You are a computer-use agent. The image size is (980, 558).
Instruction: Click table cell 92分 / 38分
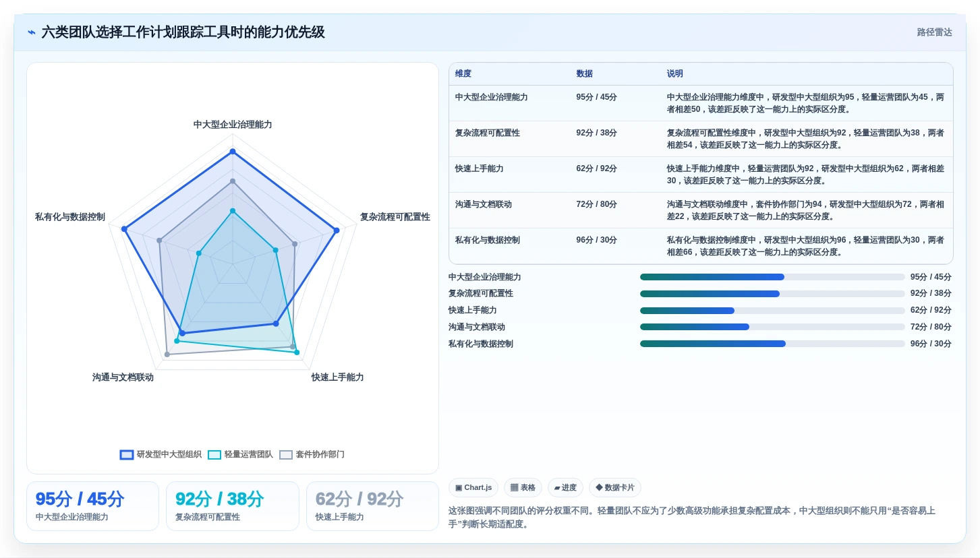pyautogui.click(x=596, y=133)
